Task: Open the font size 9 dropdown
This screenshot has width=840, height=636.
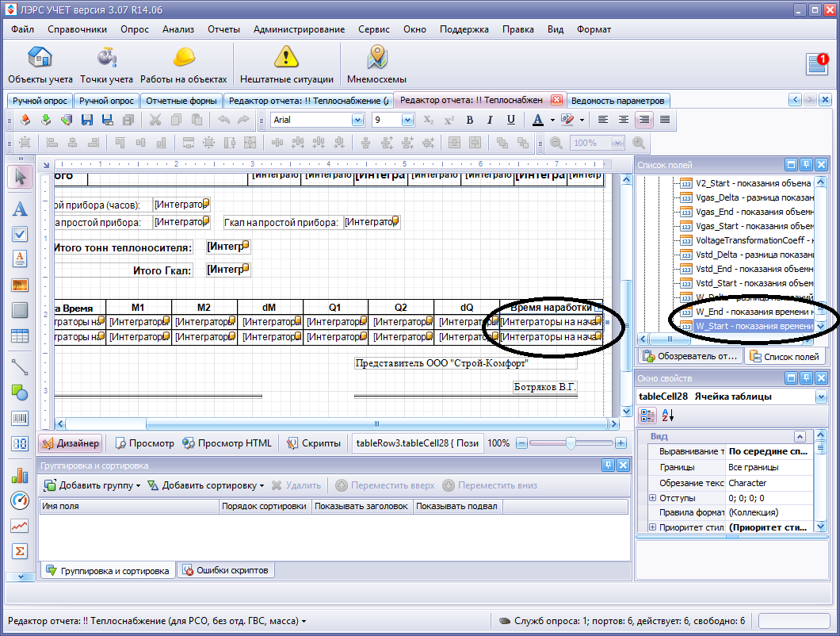Action: click(407, 120)
